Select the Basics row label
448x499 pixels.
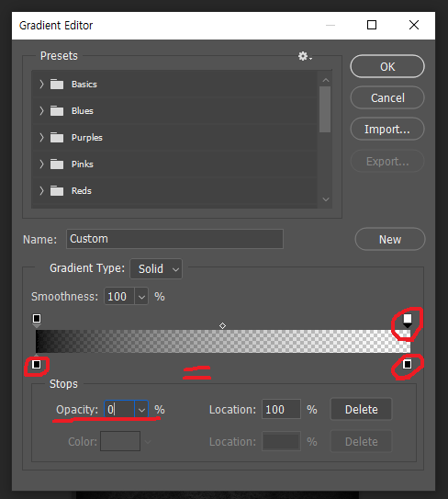point(84,85)
